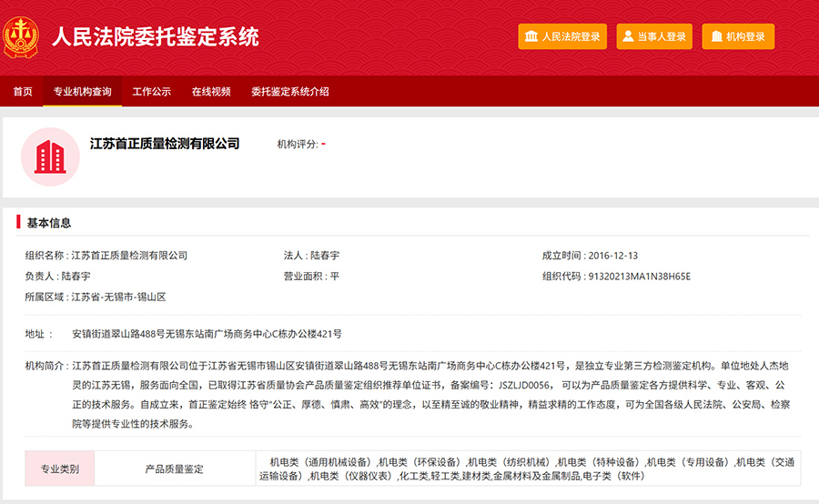Click the courthouse icon in 人民法院登录
The height and width of the screenshot is (504, 819).
click(531, 36)
